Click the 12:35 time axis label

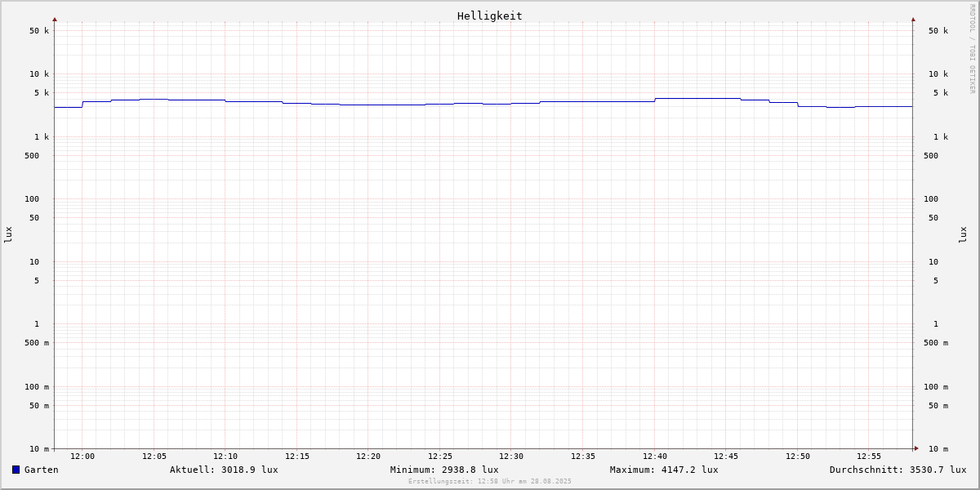coord(583,457)
